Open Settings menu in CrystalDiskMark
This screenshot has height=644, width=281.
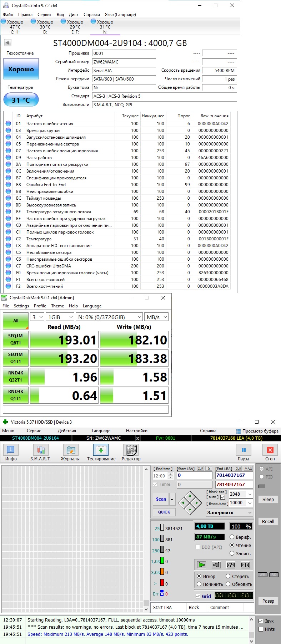(21, 306)
